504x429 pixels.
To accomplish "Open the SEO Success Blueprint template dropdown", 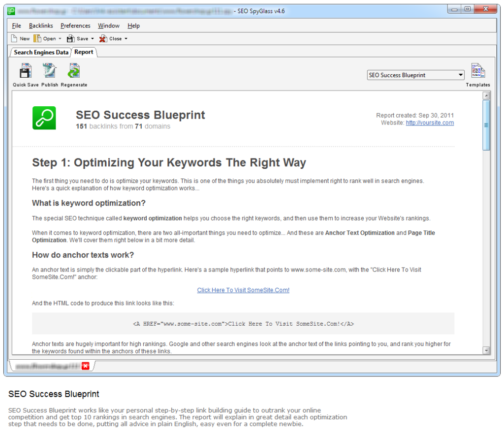I will [415, 75].
